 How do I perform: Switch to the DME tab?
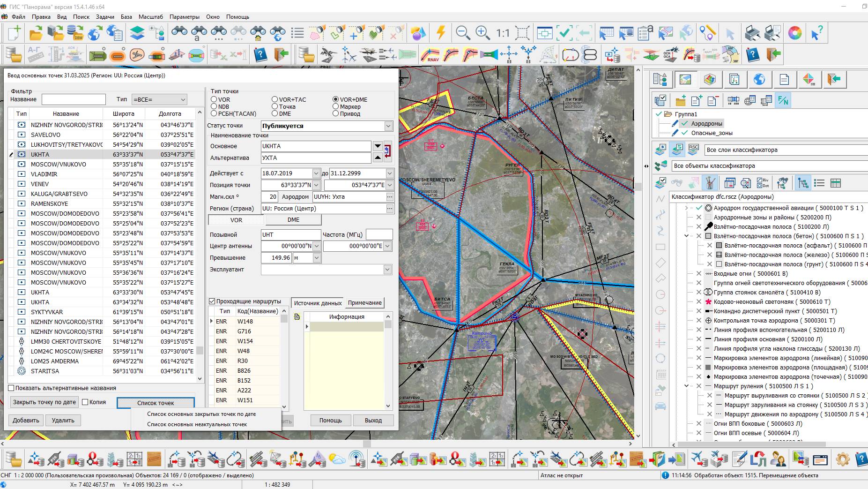(x=293, y=220)
